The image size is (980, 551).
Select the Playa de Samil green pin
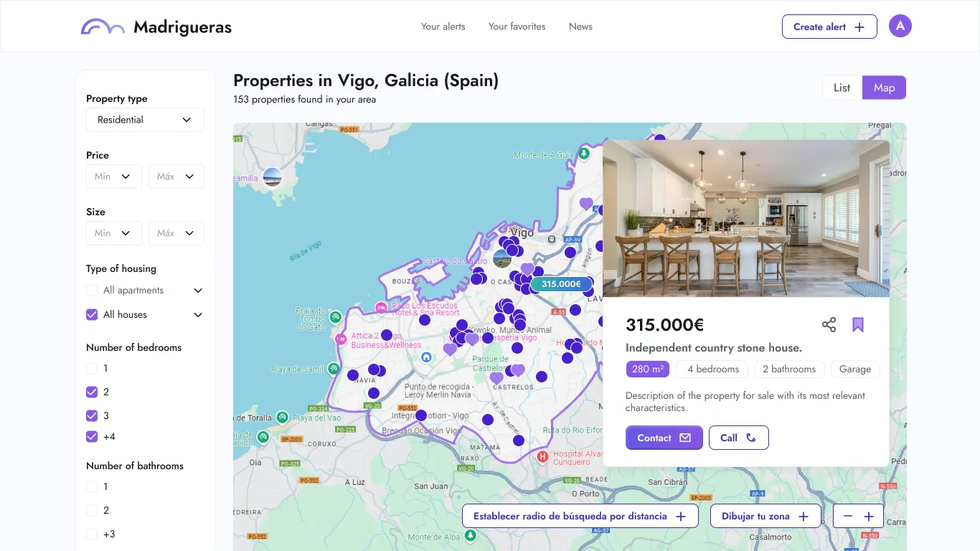(334, 369)
